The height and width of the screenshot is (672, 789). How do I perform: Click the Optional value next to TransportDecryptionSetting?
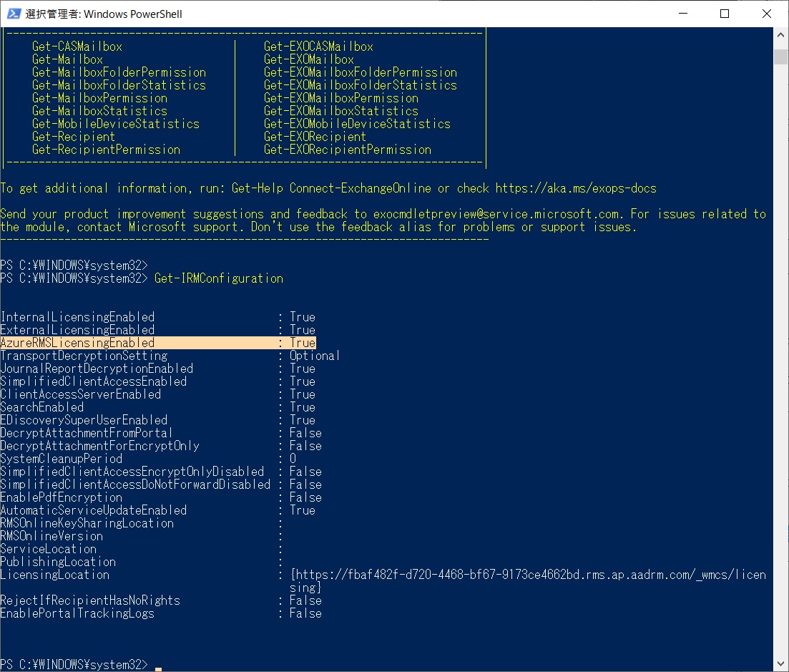pyautogui.click(x=313, y=355)
